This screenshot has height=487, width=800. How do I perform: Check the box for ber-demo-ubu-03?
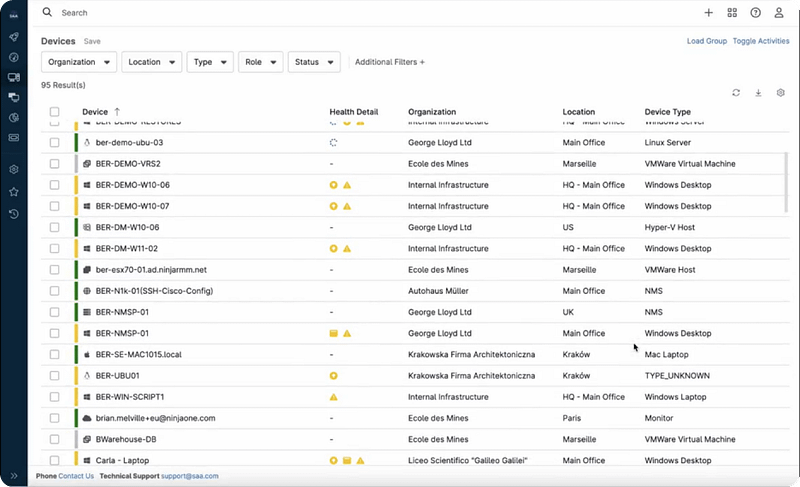(55, 143)
